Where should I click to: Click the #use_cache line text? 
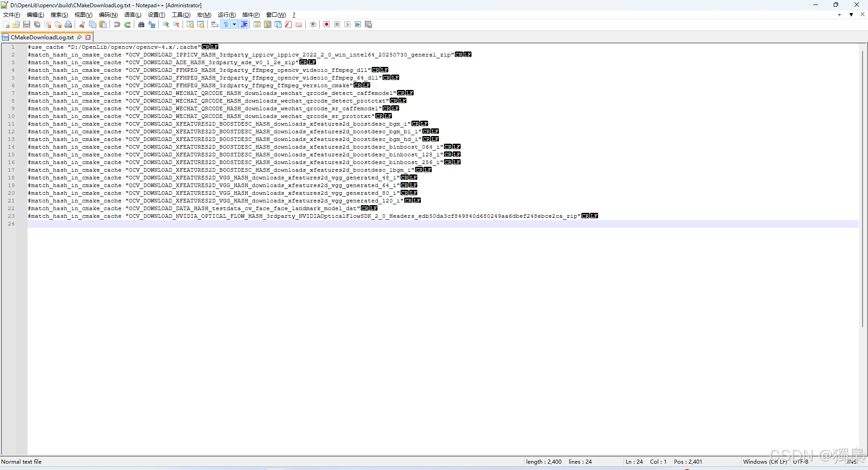click(114, 47)
